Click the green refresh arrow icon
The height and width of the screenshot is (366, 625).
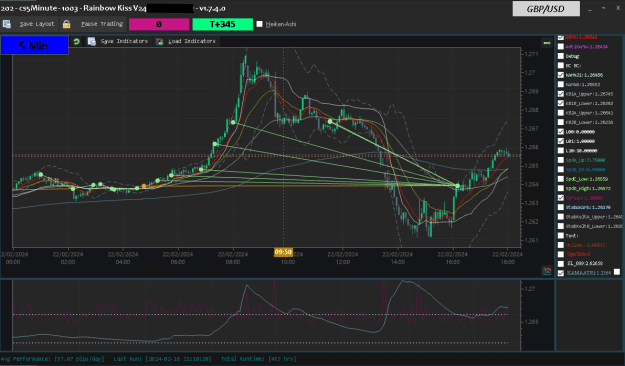[x=76, y=41]
